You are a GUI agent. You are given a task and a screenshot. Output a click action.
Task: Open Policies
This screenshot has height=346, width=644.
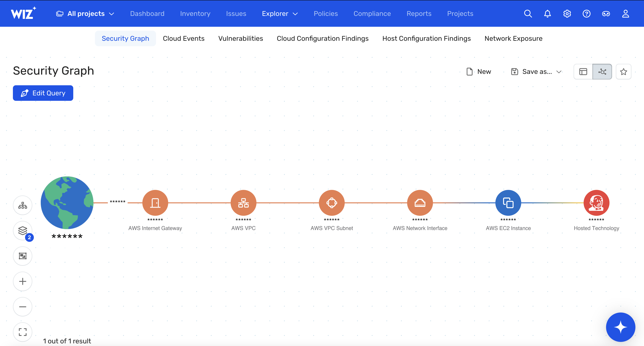coord(326,13)
